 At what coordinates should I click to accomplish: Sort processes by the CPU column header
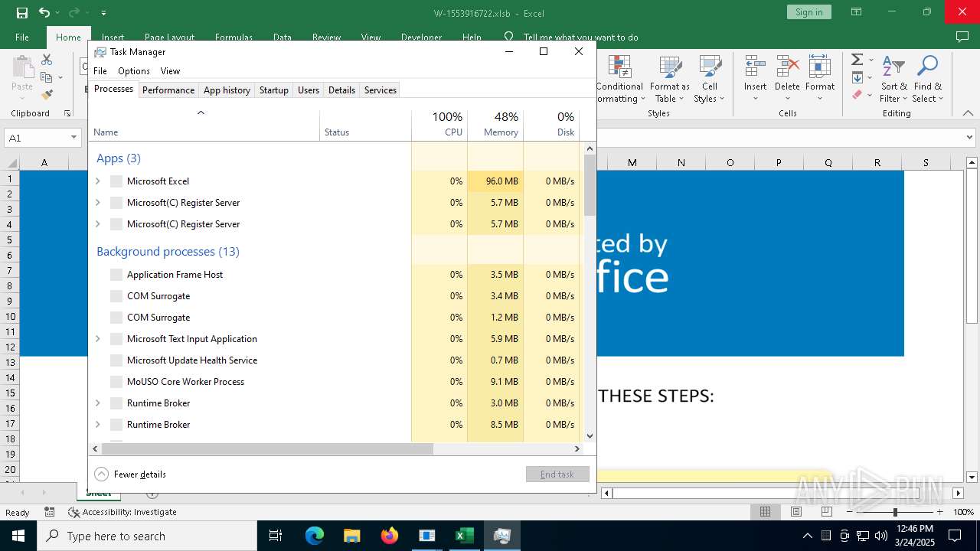439,126
